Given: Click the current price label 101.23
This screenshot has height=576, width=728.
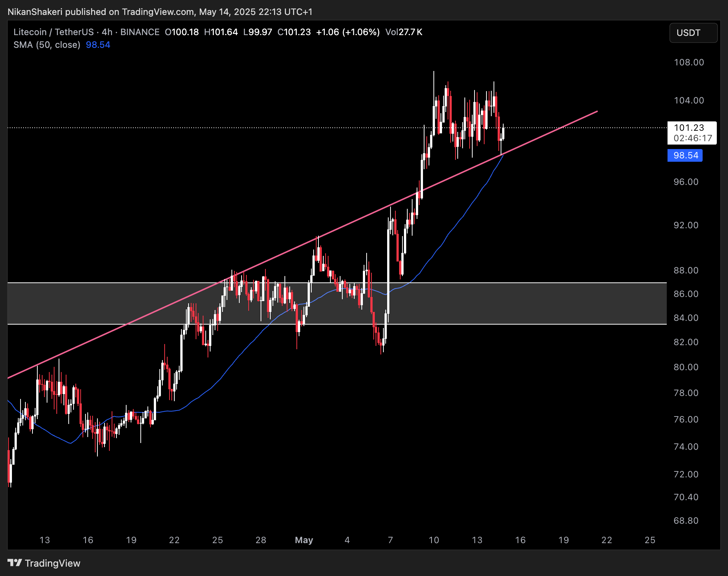Looking at the screenshot, I should 689,128.
